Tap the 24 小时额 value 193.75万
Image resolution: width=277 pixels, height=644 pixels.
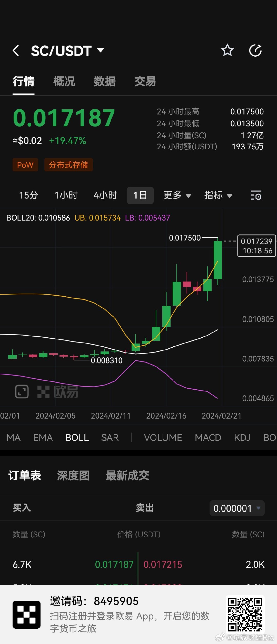pos(248,147)
